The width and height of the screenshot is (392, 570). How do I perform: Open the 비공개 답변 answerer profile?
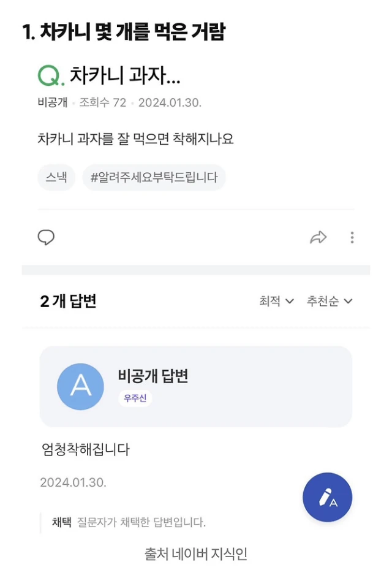click(x=153, y=376)
